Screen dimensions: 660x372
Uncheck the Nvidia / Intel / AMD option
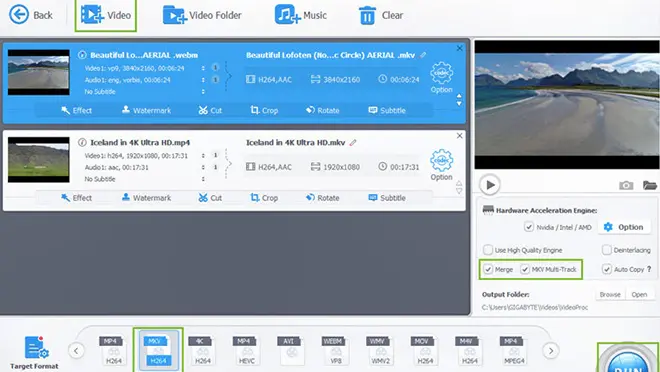[x=529, y=227]
